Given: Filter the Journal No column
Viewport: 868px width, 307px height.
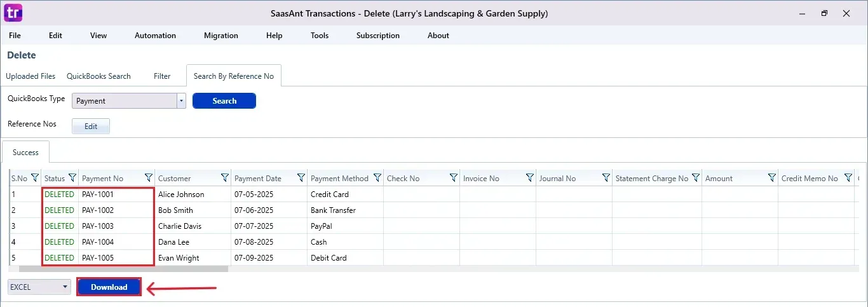Looking at the screenshot, I should [x=606, y=178].
